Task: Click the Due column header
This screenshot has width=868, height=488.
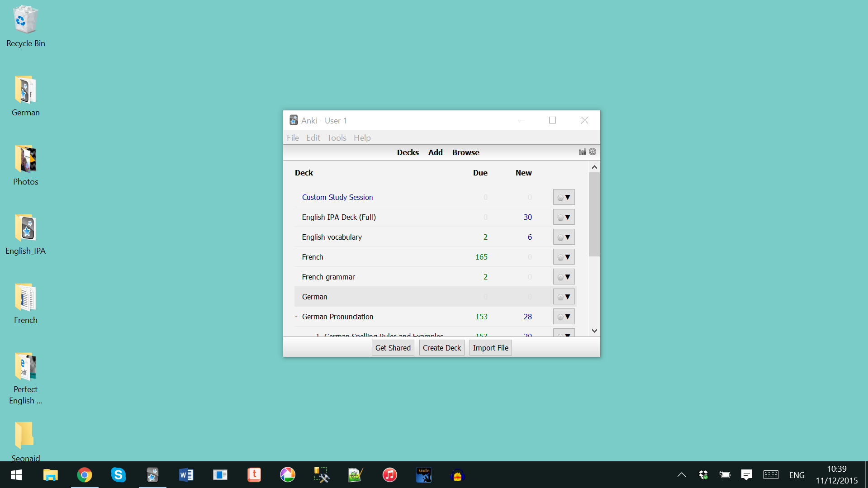Action: pyautogui.click(x=480, y=173)
